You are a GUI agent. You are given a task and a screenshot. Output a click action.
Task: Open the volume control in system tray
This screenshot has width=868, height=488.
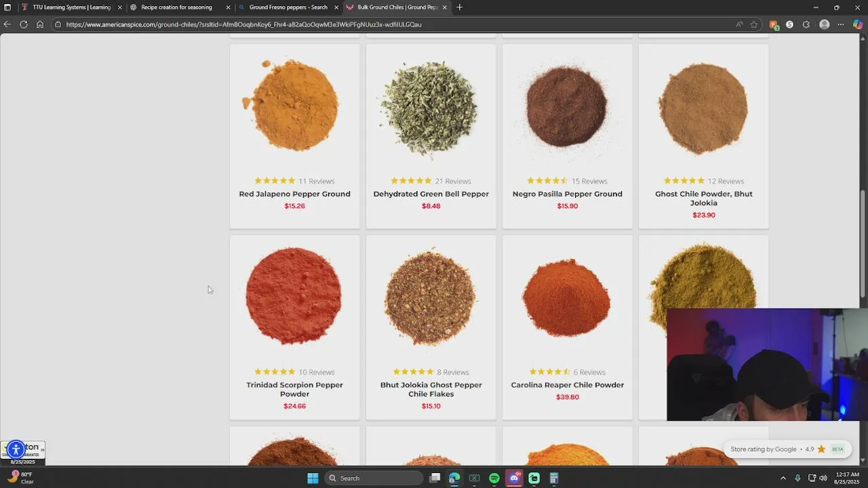[x=823, y=478]
